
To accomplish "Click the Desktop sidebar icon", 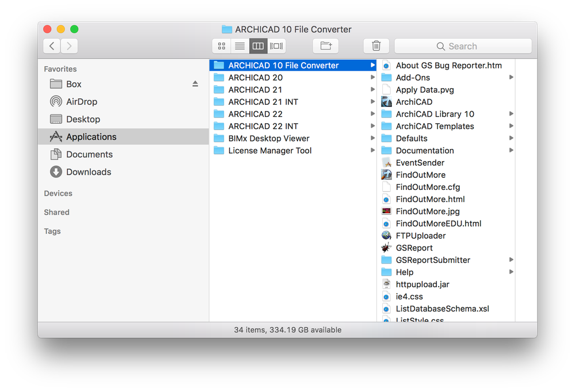I will click(x=56, y=119).
